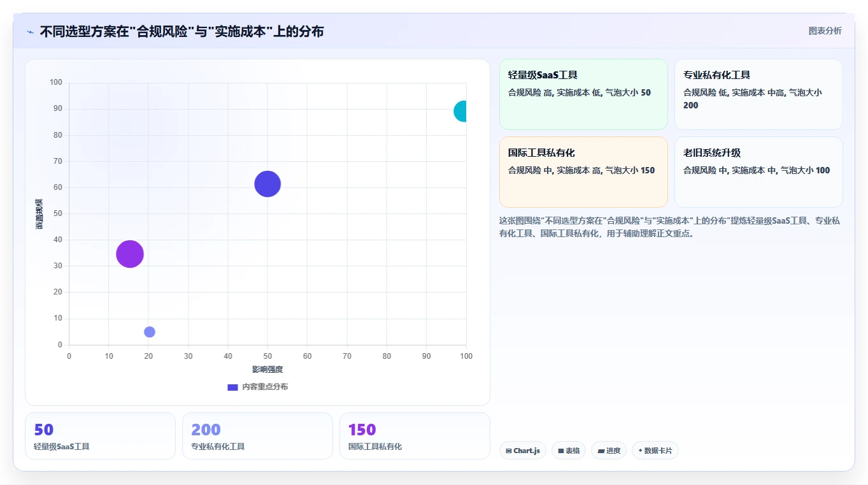Click the cyan bubble at x=100

coord(460,112)
